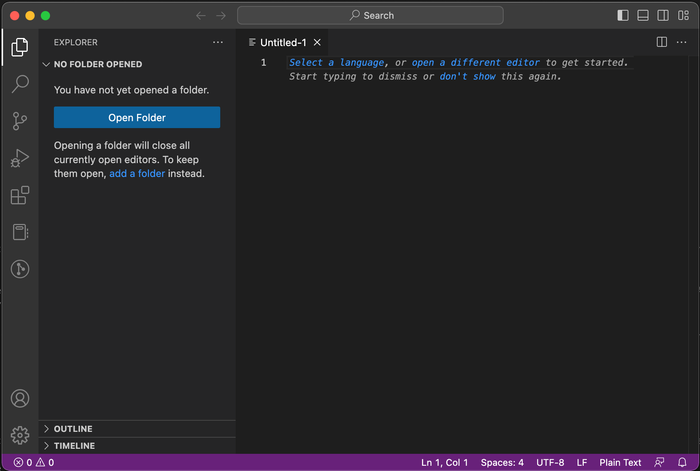Screen dimensions: 700x471
Task: Expand the Outline section
Action: click(x=73, y=429)
